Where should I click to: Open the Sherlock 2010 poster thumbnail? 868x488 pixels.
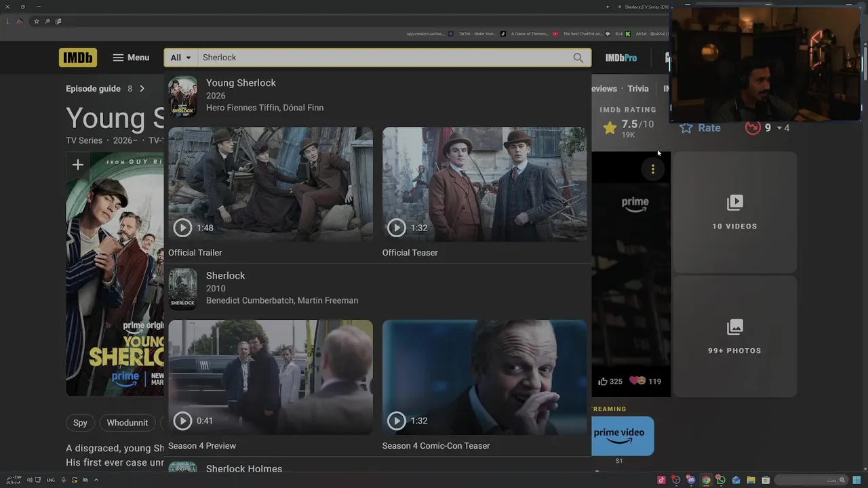point(182,289)
